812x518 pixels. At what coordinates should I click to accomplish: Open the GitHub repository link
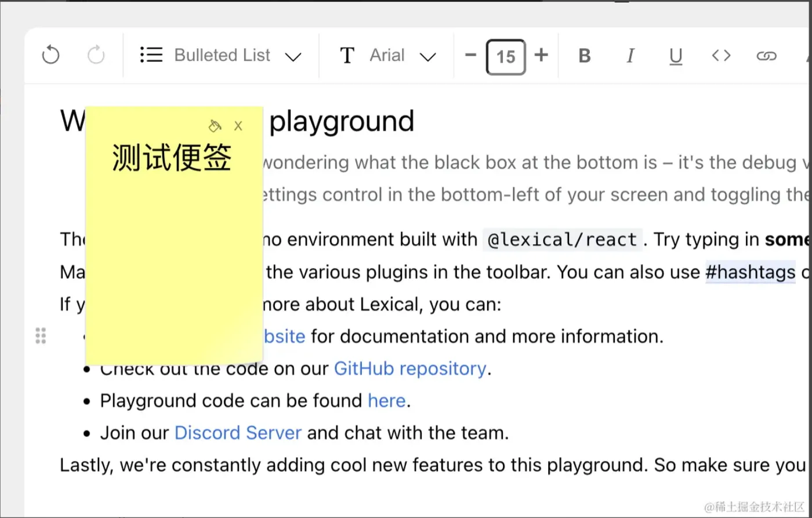[x=410, y=368]
